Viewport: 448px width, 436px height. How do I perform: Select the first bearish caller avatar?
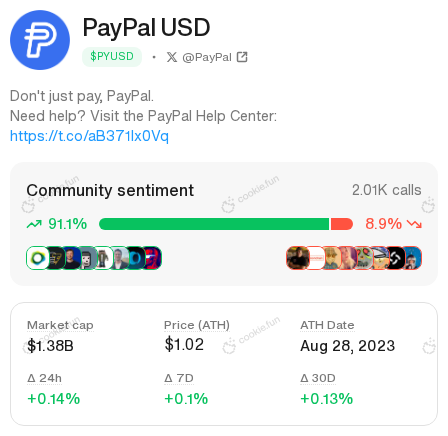[x=298, y=258]
